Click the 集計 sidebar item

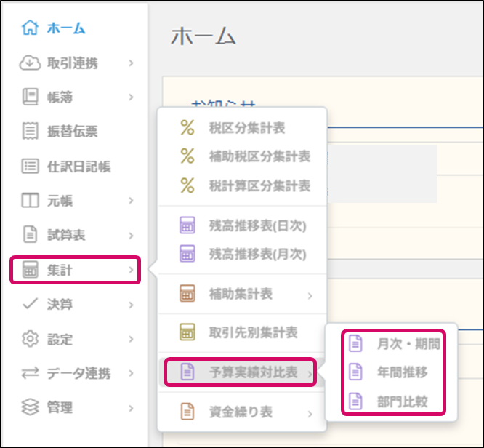[73, 271]
